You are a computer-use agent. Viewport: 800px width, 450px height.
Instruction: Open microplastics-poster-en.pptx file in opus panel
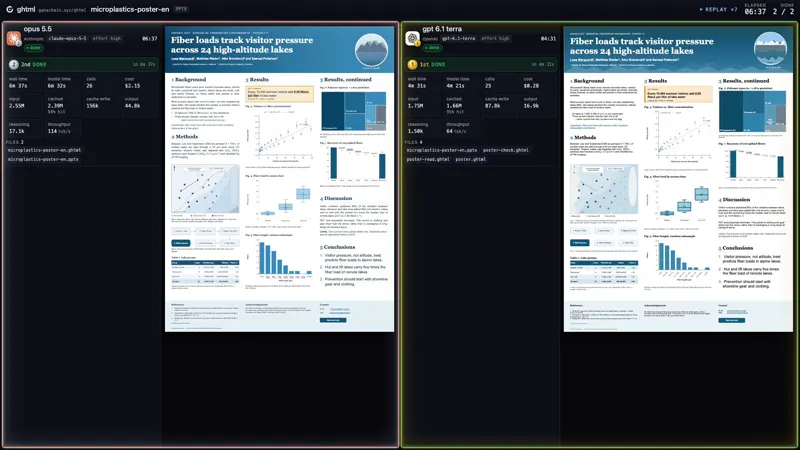[x=43, y=159]
